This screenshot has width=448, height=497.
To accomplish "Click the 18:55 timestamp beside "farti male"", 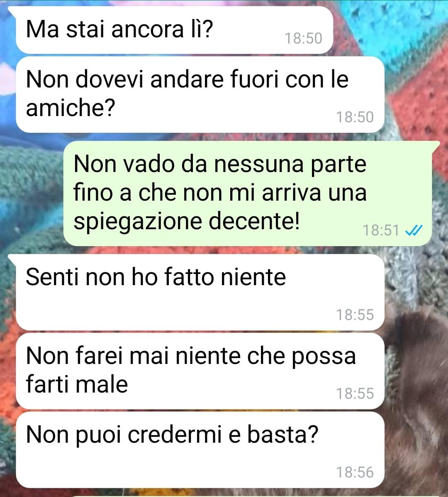I will [355, 393].
